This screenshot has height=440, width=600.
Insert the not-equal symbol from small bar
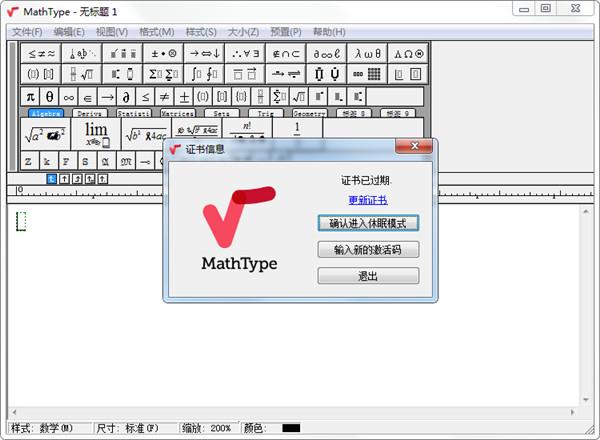coord(165,97)
